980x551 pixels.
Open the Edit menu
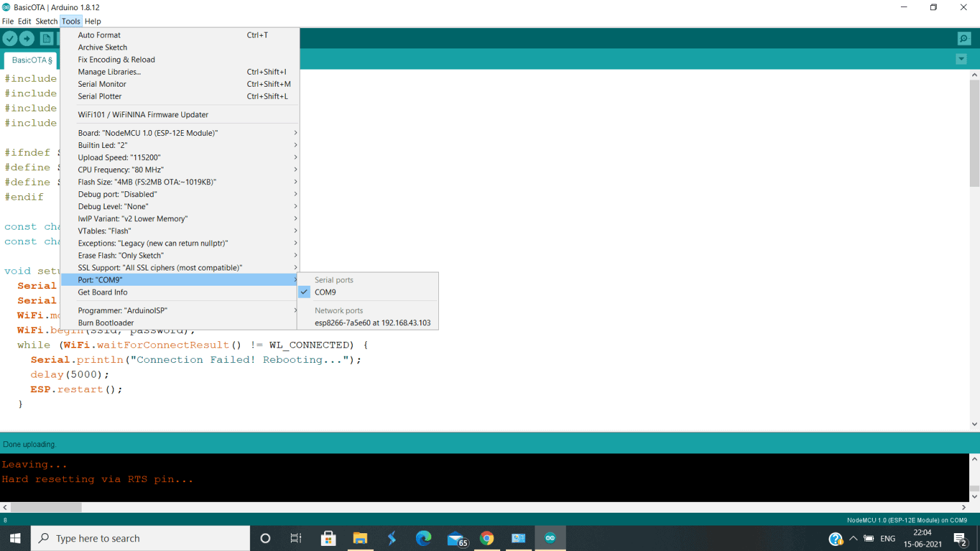point(24,21)
